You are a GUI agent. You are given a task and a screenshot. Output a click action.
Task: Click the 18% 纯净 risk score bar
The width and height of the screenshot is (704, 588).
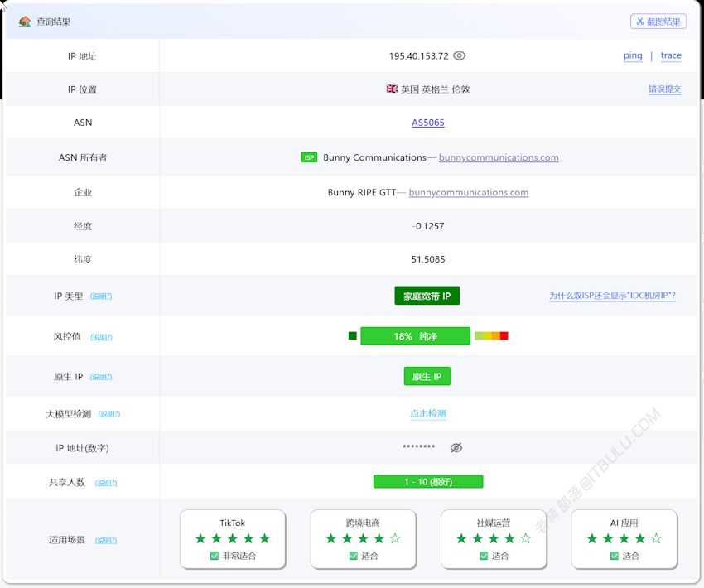pos(415,336)
